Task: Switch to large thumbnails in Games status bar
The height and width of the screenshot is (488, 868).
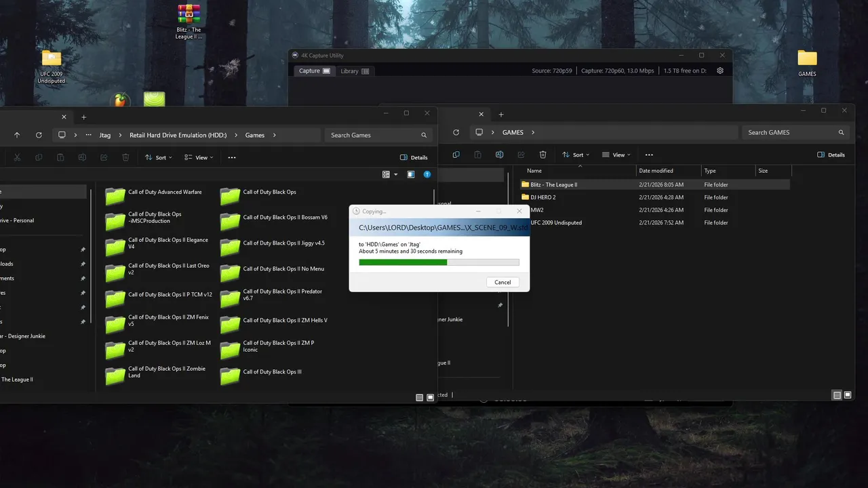Action: pos(430,398)
